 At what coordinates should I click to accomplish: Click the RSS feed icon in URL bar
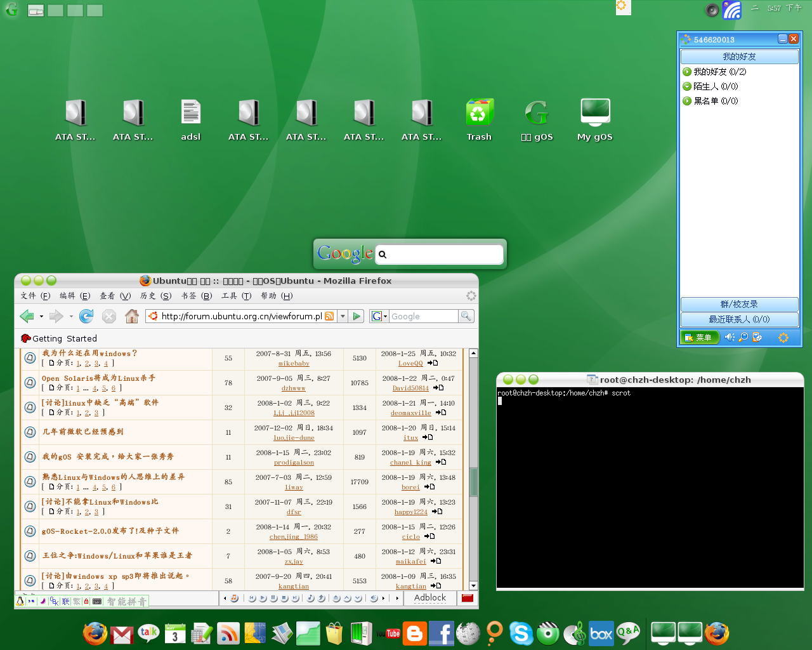tap(329, 316)
